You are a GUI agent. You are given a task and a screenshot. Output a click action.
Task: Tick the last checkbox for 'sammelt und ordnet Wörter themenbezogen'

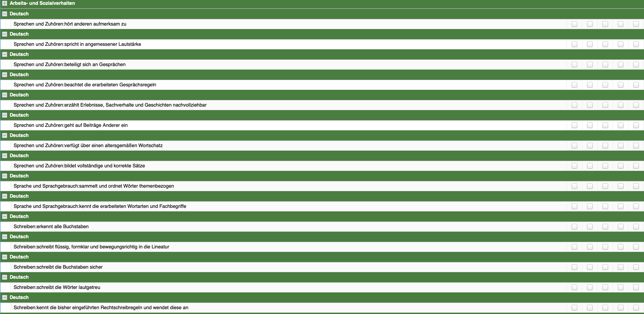636,186
